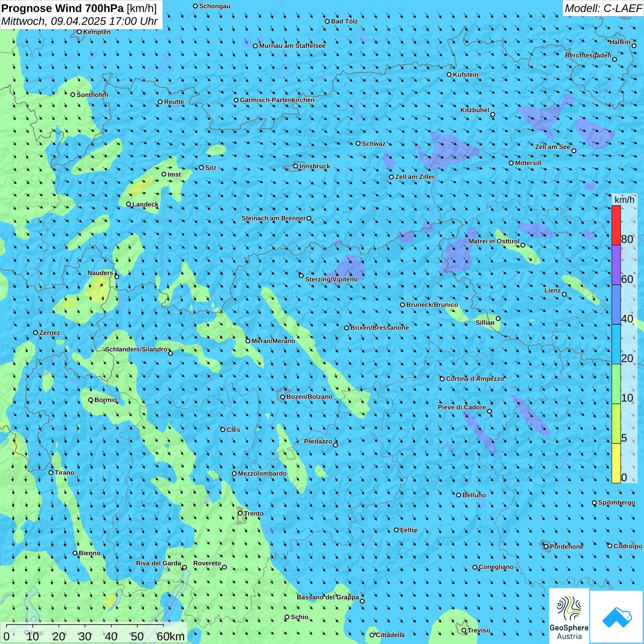Click the purple 60–80 km/h legend band

(616, 265)
